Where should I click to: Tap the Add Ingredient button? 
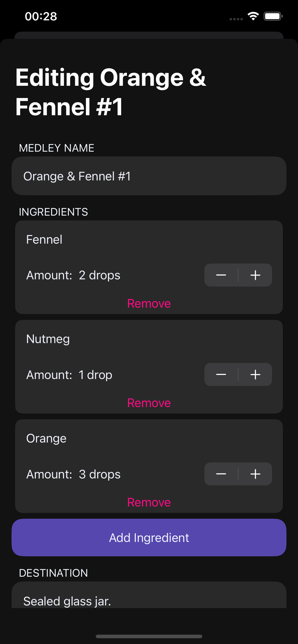click(x=149, y=537)
